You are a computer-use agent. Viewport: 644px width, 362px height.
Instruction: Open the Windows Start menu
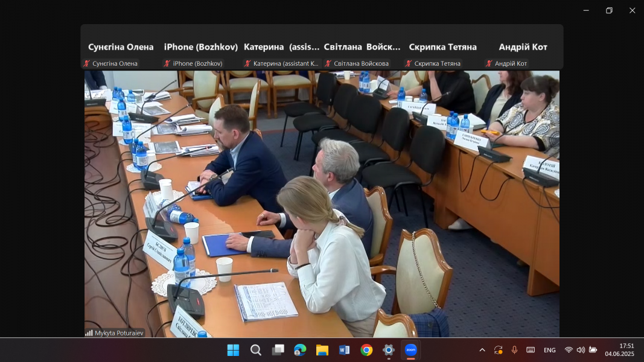coord(233,350)
